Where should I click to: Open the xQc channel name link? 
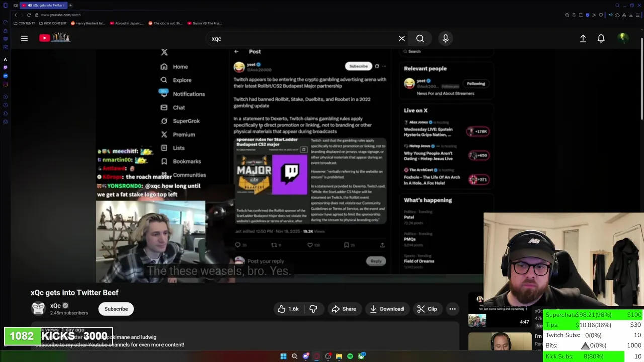[x=55, y=305]
